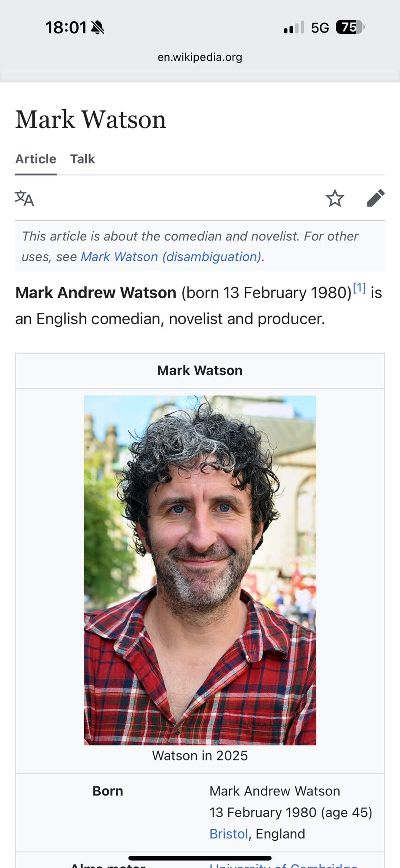This screenshot has width=400, height=868.
Task: Tap the home indicator bar at the bottom
Action: coord(200,858)
